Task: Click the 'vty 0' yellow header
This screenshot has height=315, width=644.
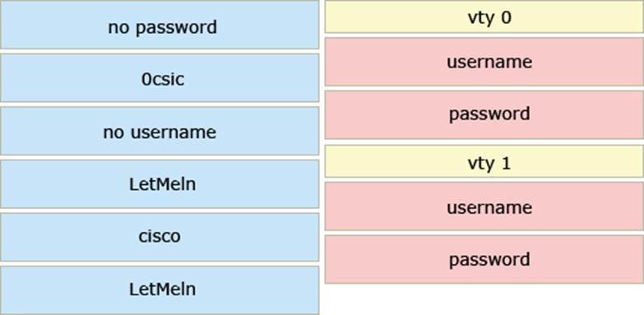Action: coord(484,16)
